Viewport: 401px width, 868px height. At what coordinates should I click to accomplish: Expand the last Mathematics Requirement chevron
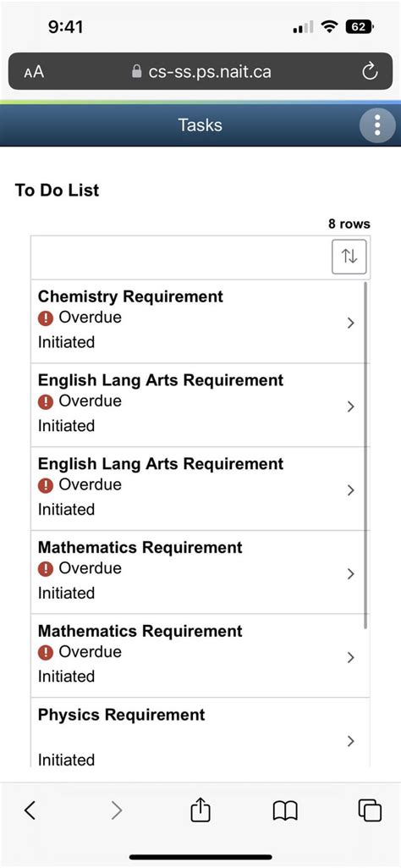point(350,658)
